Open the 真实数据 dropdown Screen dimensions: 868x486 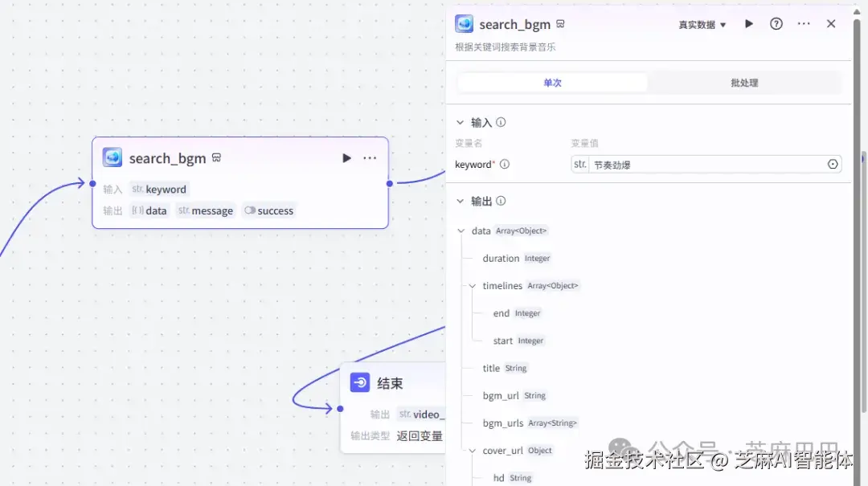(698, 23)
